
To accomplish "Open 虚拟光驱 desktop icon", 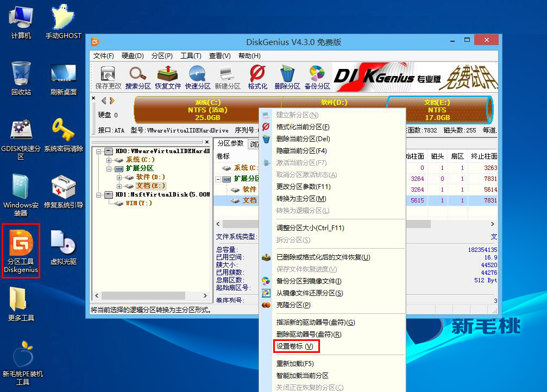I will pyautogui.click(x=63, y=248).
